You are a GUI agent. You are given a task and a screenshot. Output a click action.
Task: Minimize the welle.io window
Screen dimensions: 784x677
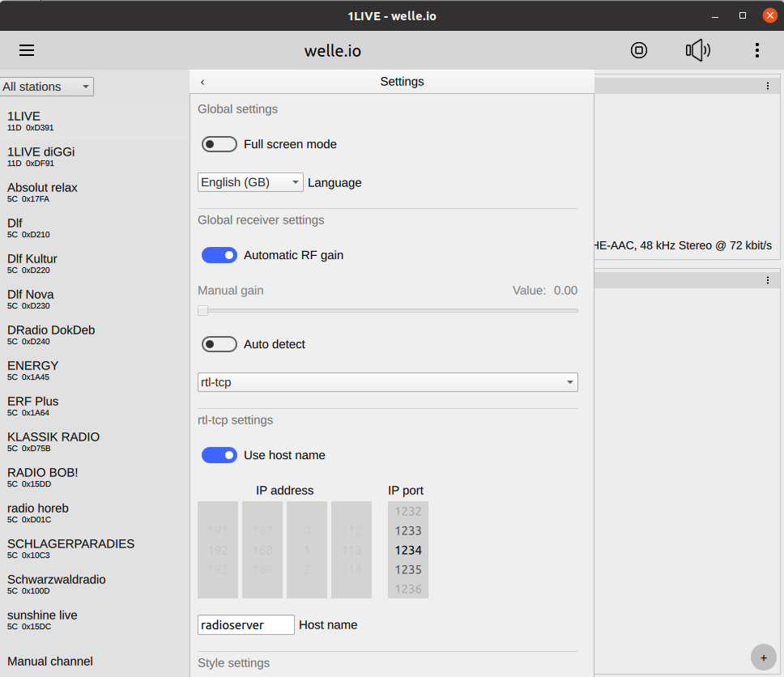click(x=715, y=16)
